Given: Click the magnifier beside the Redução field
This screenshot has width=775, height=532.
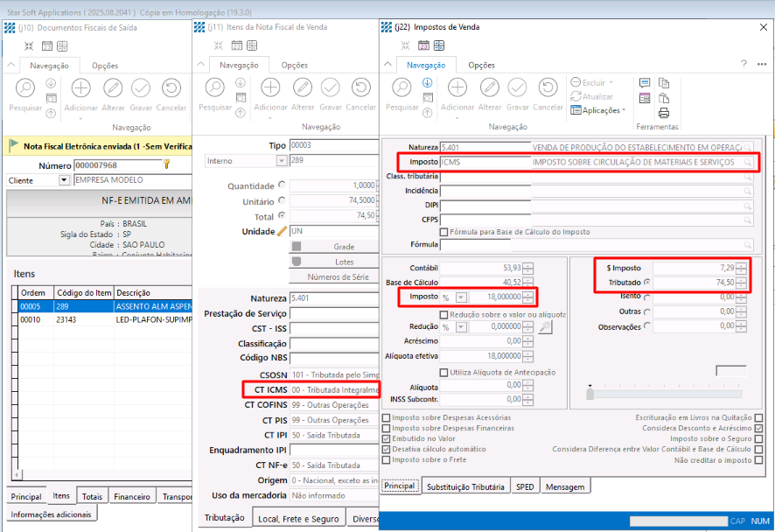Looking at the screenshot, I should click(545, 326).
